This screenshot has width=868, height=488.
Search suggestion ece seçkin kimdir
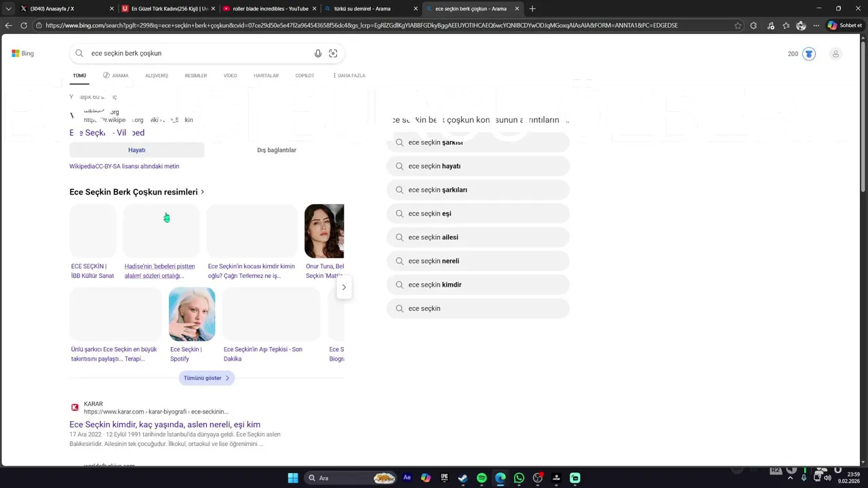pos(478,285)
